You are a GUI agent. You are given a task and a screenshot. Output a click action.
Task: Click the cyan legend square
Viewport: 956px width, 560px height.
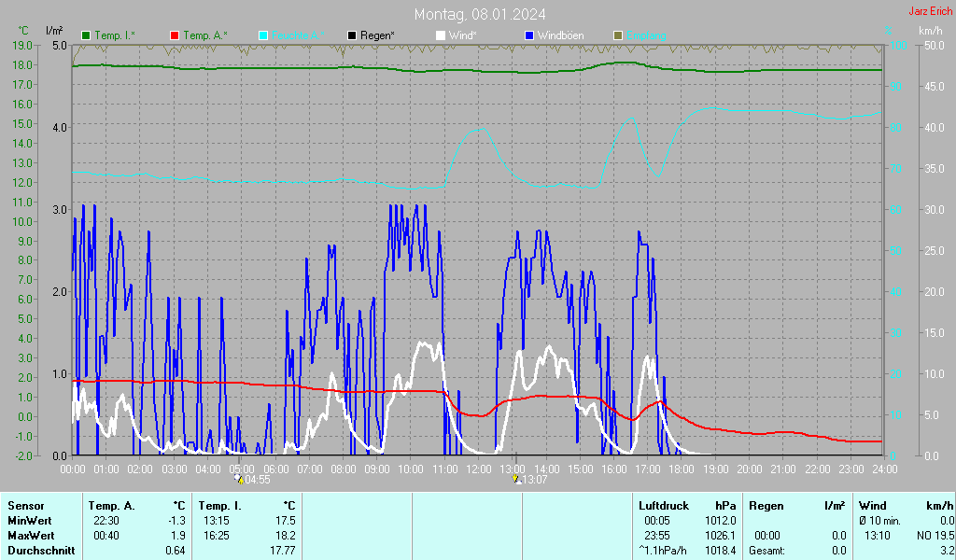(x=263, y=35)
